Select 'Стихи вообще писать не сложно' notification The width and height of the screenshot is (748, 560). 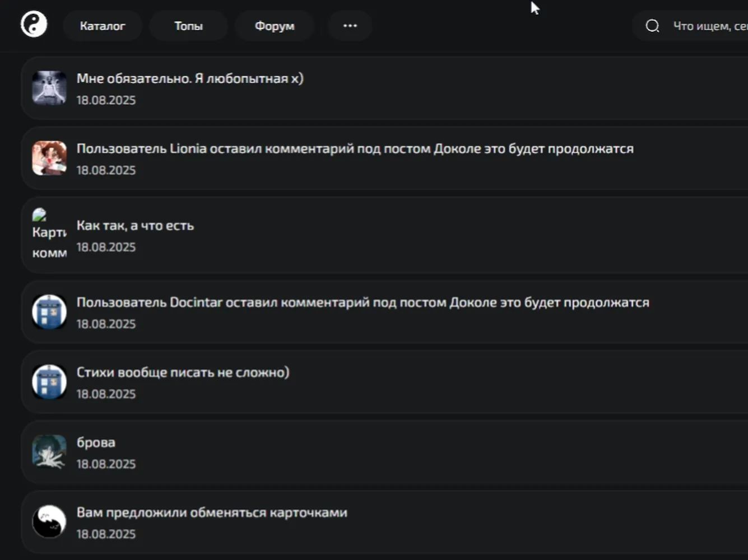point(183,372)
